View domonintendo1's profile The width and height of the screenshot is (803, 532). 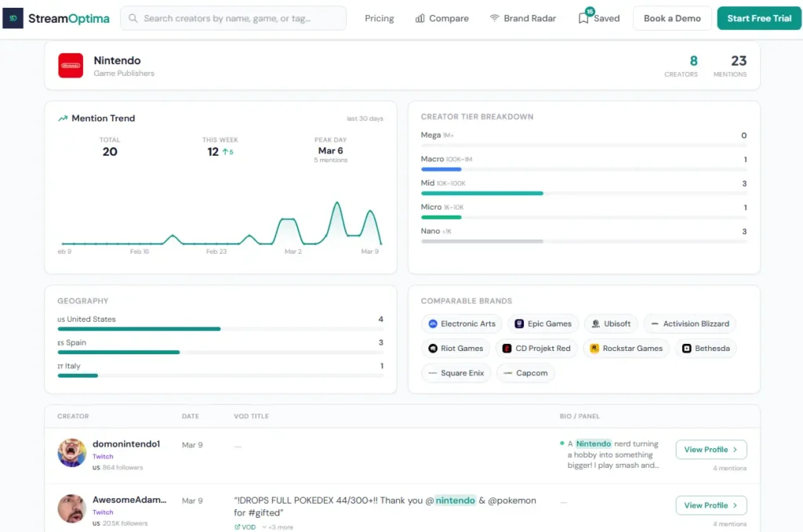[x=710, y=449]
